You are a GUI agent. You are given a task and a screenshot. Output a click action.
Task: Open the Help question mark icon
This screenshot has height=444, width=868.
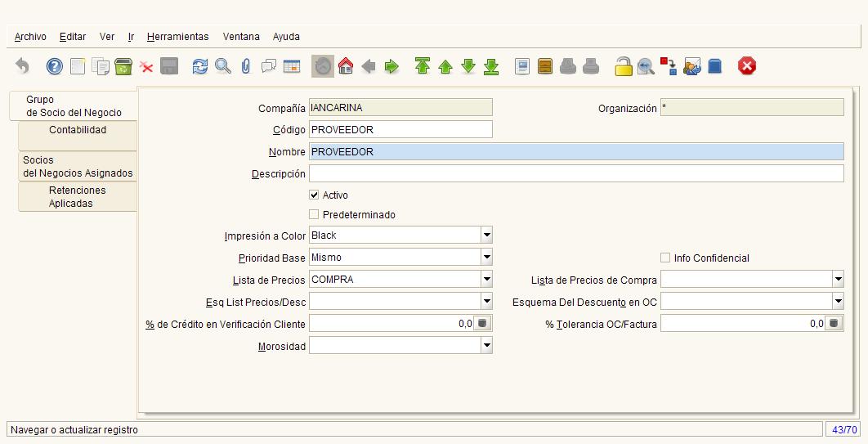[x=54, y=66]
